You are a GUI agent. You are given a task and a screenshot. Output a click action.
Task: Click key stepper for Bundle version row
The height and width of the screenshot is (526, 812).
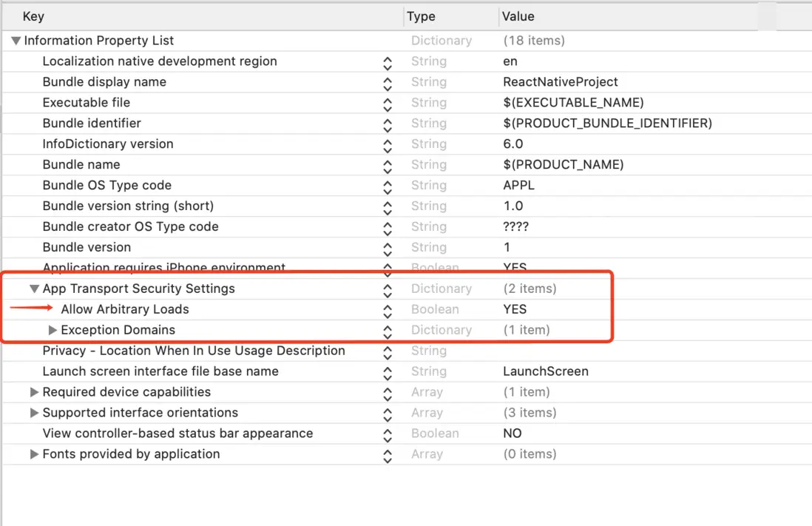pyautogui.click(x=388, y=247)
